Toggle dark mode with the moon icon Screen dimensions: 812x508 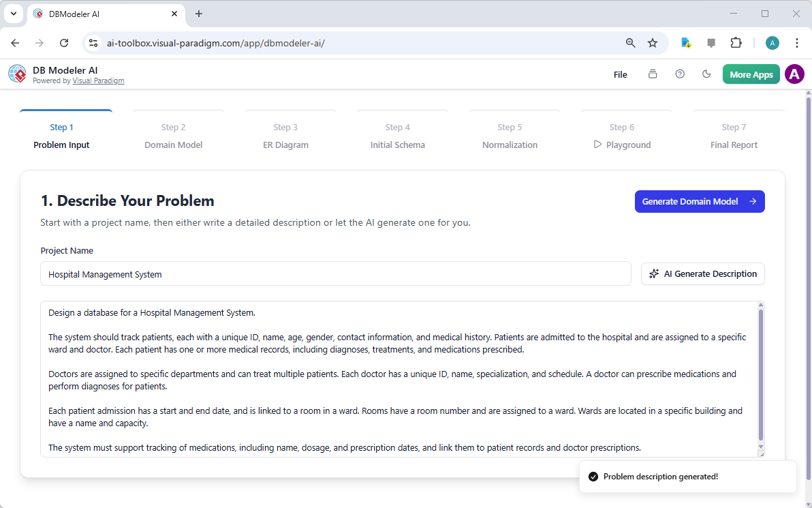(706, 74)
